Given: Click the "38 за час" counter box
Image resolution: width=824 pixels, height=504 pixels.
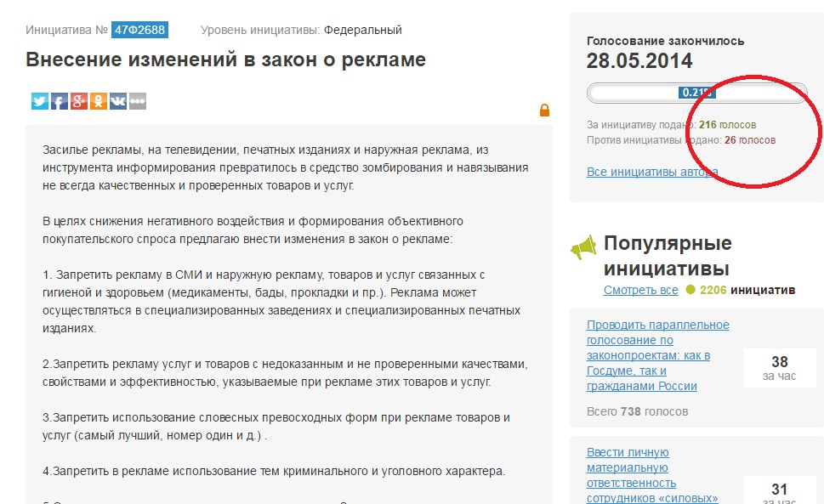Looking at the screenshot, I should [x=779, y=368].
